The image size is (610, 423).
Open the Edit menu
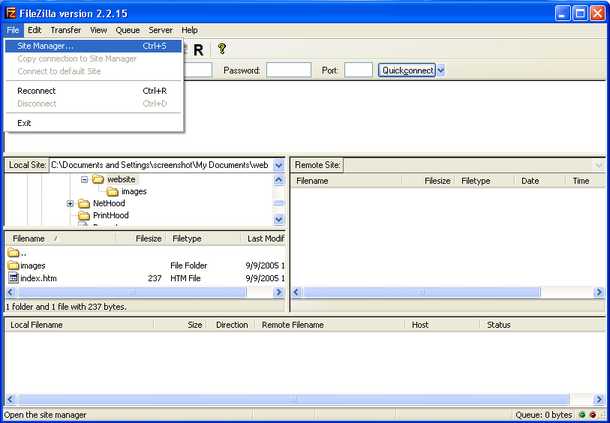tap(34, 30)
